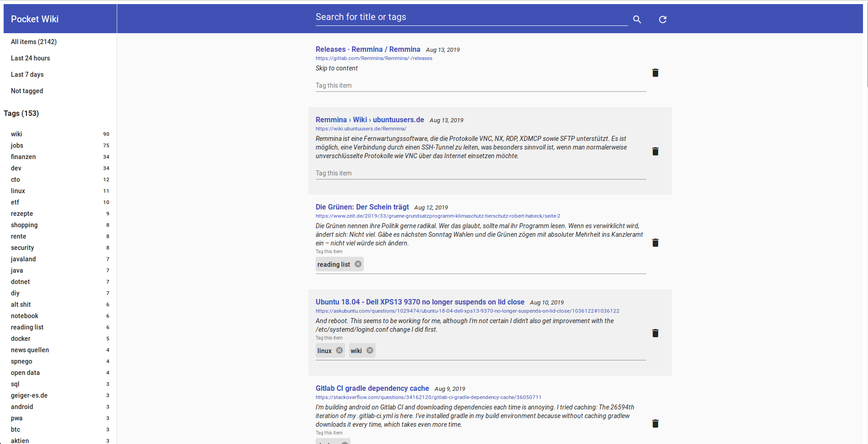Focus the Search for title or tags field

pyautogui.click(x=471, y=17)
